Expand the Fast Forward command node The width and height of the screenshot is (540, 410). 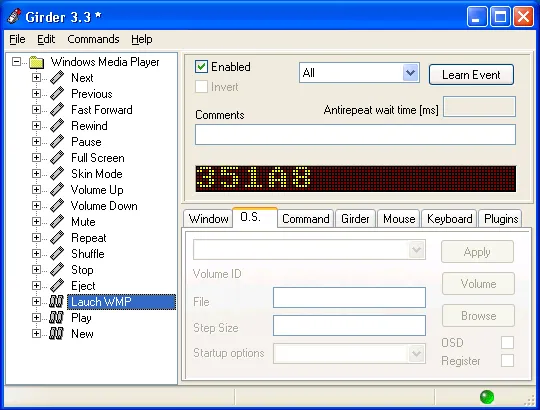point(36,110)
